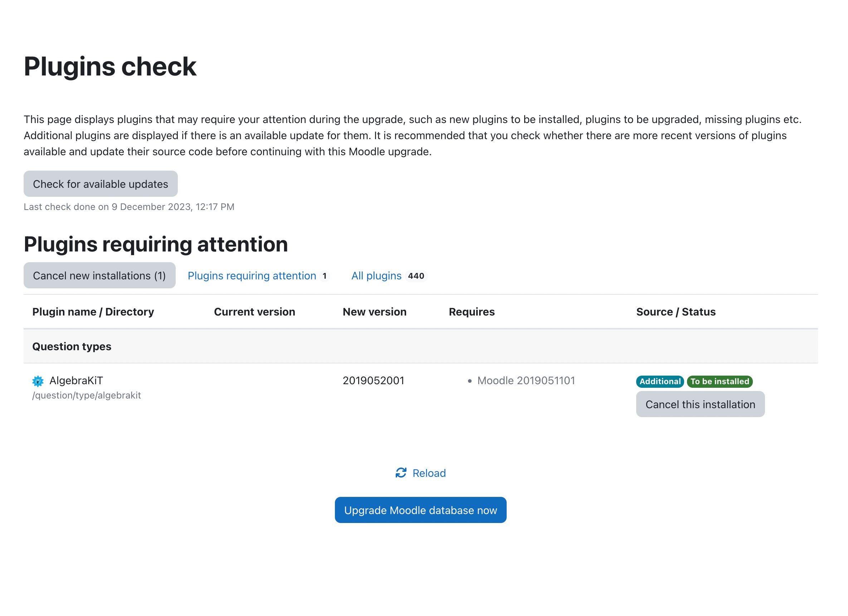This screenshot has width=848, height=616.
Task: Click the count badge showing 1
Action: pos(325,276)
